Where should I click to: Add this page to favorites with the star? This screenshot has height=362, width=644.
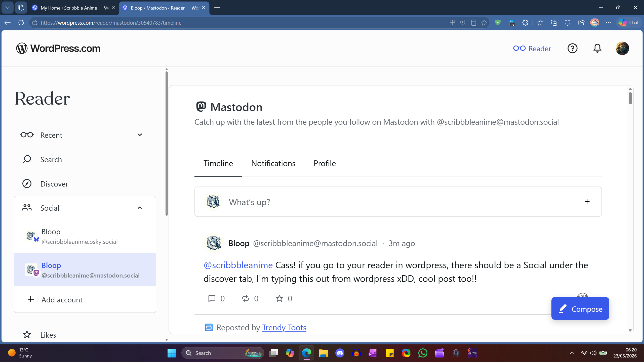484,23
